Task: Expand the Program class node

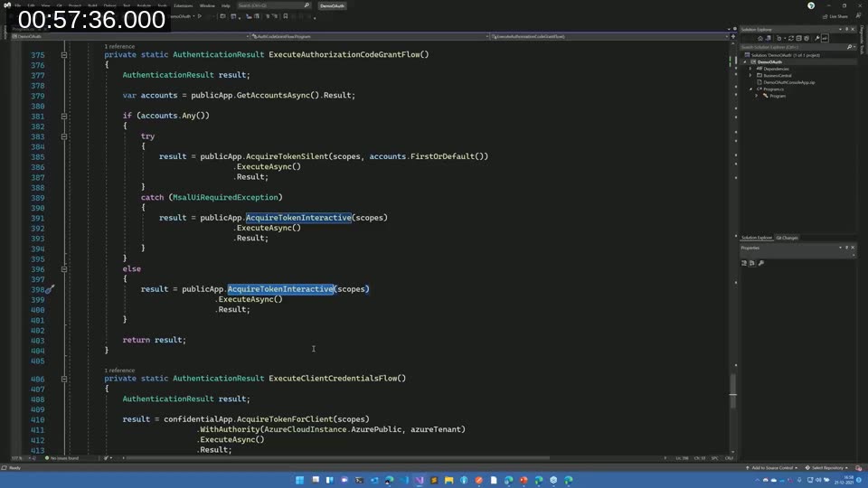Action: (757, 96)
